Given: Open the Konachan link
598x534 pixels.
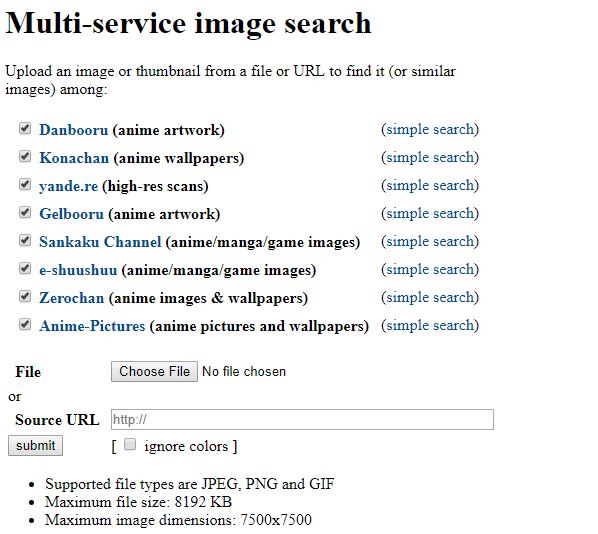Looking at the screenshot, I should tap(74, 158).
